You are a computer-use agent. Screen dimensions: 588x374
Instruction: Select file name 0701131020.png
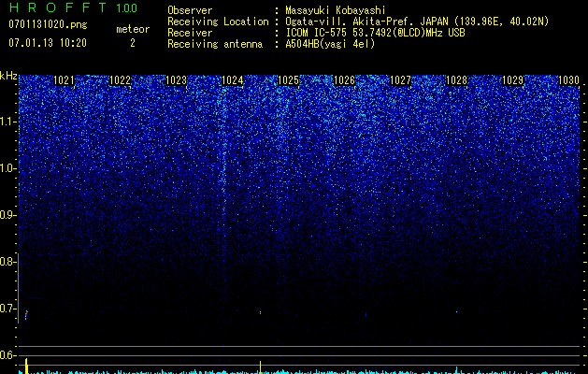tap(48, 24)
